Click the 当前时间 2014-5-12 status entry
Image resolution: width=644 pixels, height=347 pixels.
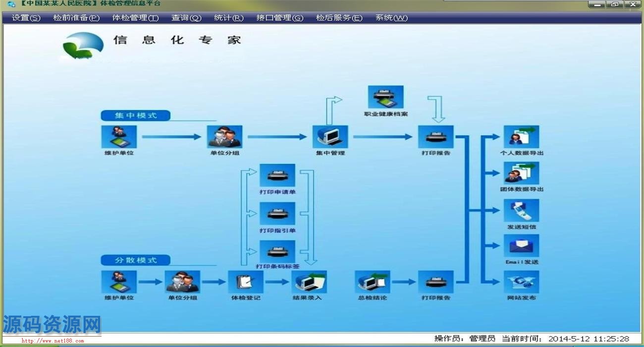tap(565, 339)
